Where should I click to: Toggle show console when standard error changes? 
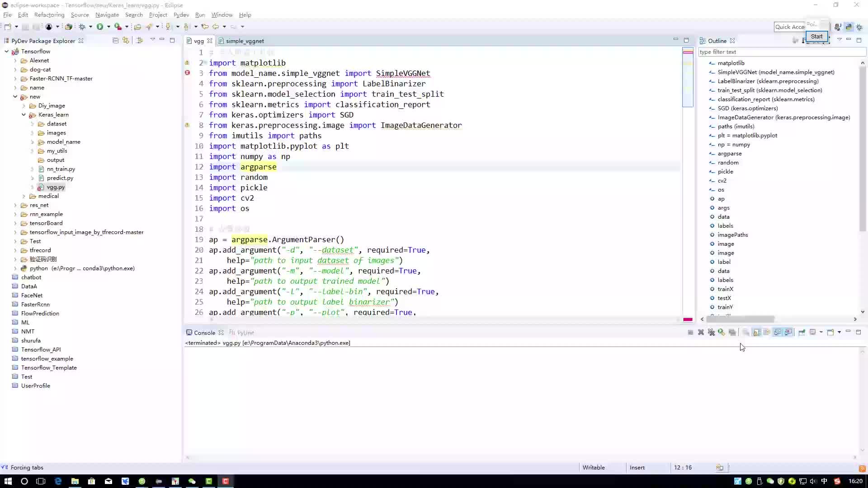point(788,332)
